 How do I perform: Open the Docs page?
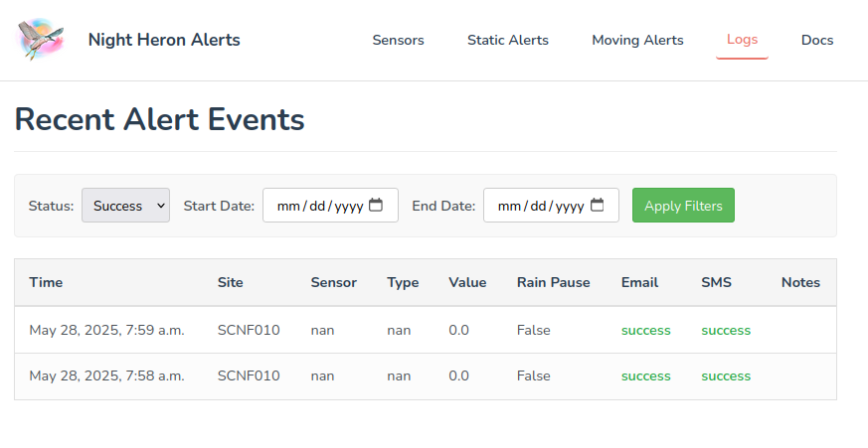tap(817, 40)
